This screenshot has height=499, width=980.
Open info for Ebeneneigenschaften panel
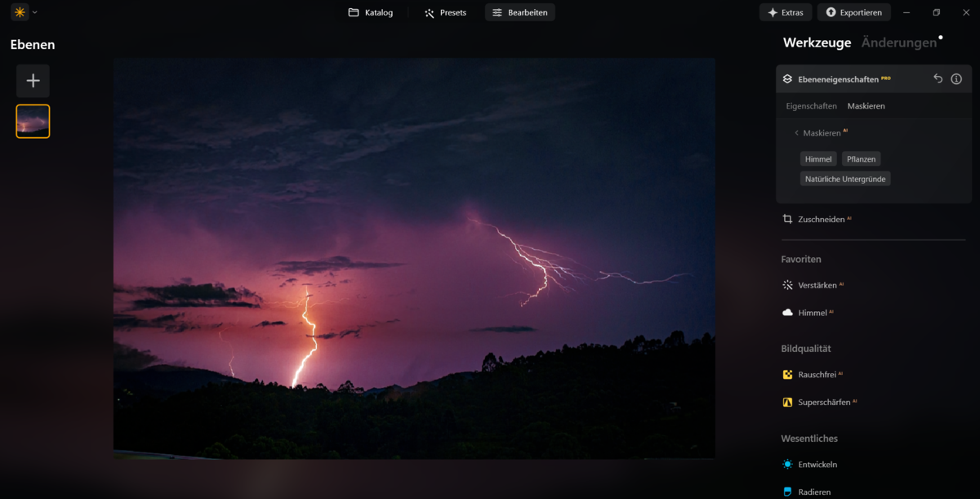(956, 79)
